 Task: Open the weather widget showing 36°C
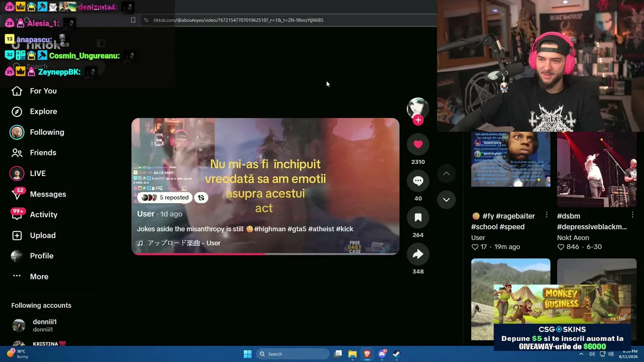18,354
